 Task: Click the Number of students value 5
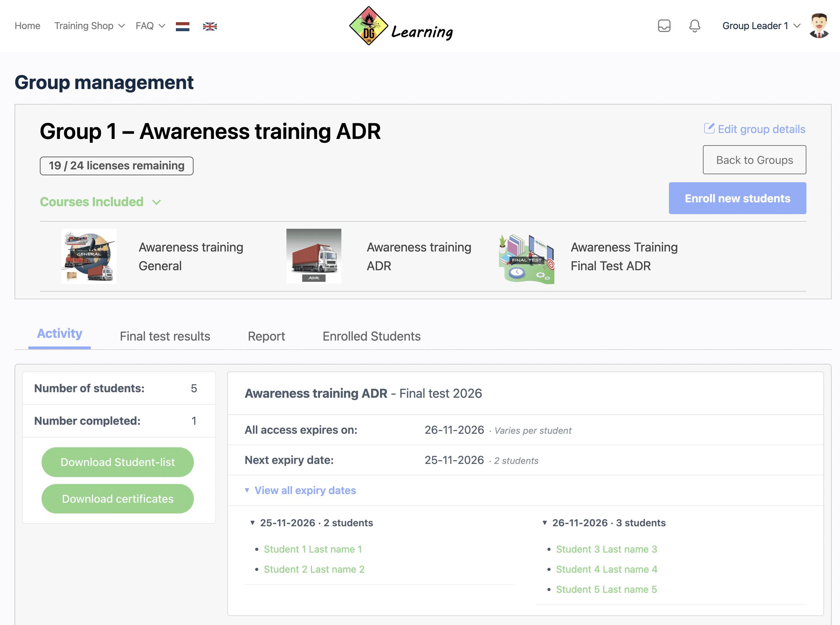(194, 388)
